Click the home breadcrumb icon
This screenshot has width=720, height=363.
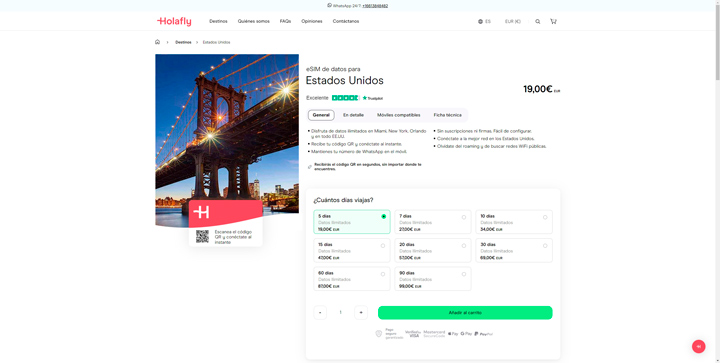pos(158,42)
